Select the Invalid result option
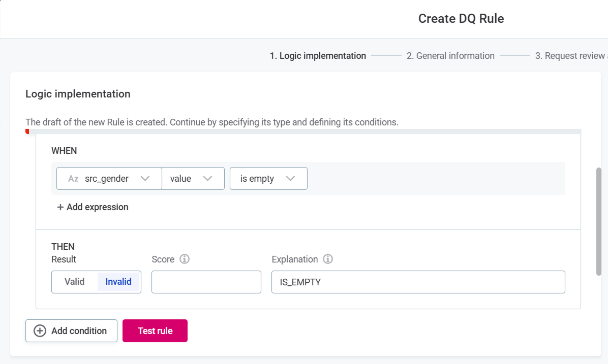 [118, 282]
